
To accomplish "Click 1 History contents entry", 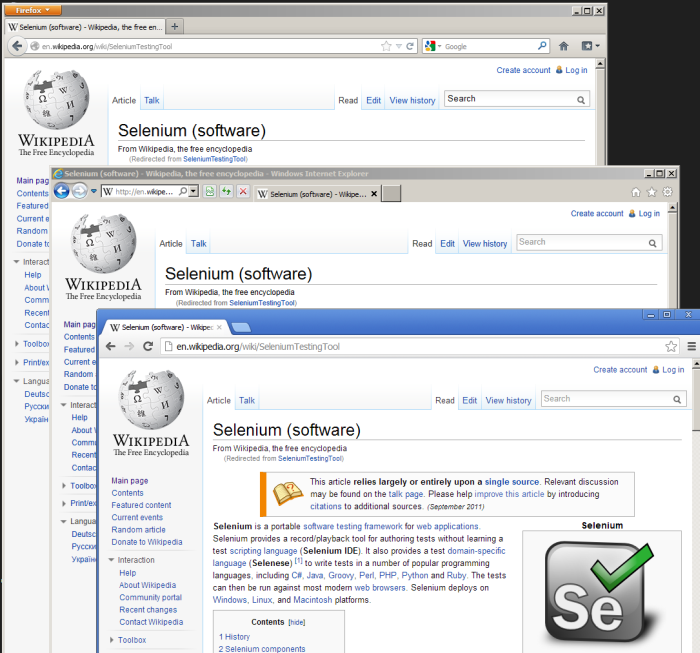I will [x=234, y=637].
